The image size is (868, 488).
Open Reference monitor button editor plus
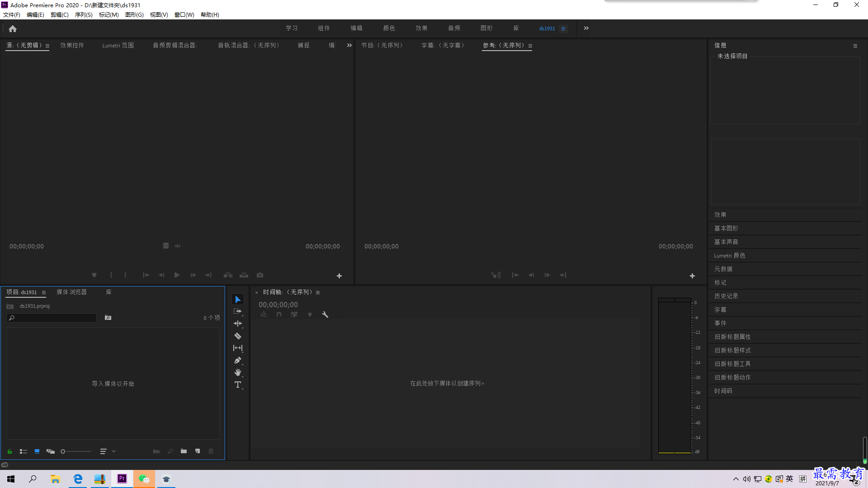coord(692,276)
